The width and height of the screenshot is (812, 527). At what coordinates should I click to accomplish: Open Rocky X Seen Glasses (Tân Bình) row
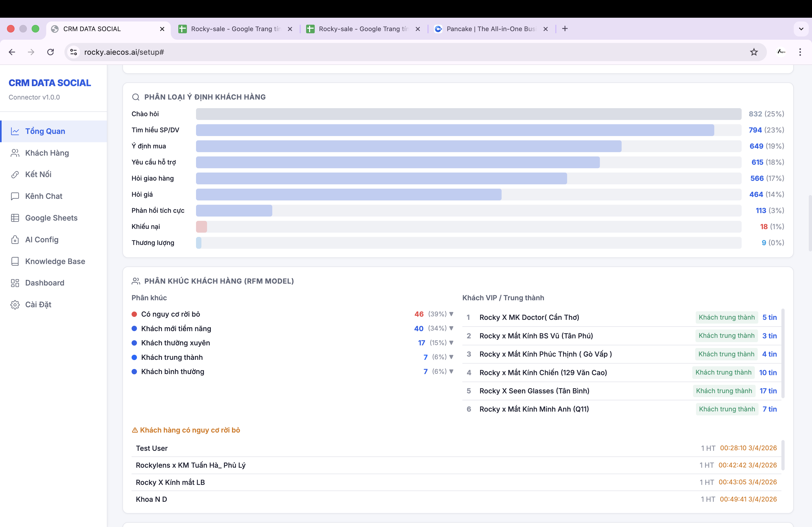(622, 391)
